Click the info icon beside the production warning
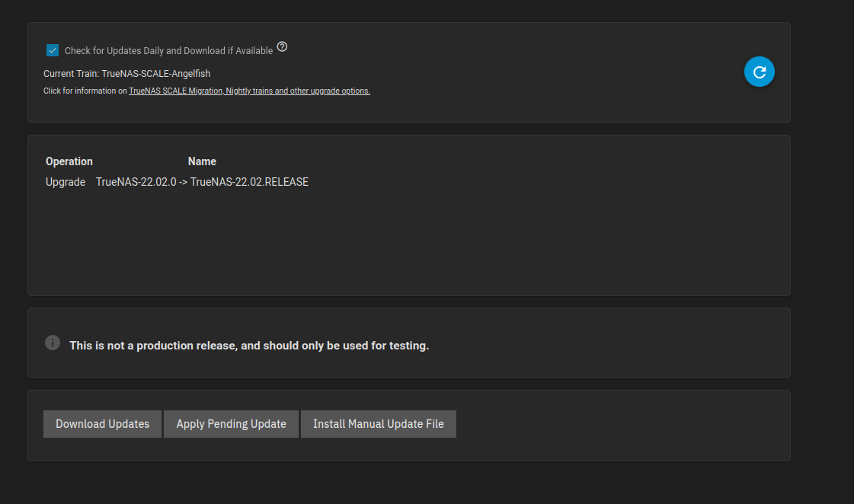This screenshot has width=854, height=504. (x=53, y=343)
